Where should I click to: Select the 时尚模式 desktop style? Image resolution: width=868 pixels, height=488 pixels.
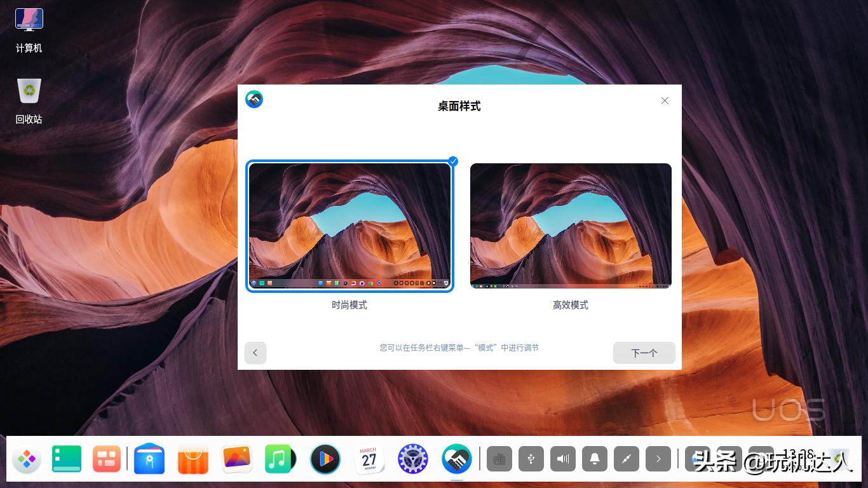[x=349, y=226]
